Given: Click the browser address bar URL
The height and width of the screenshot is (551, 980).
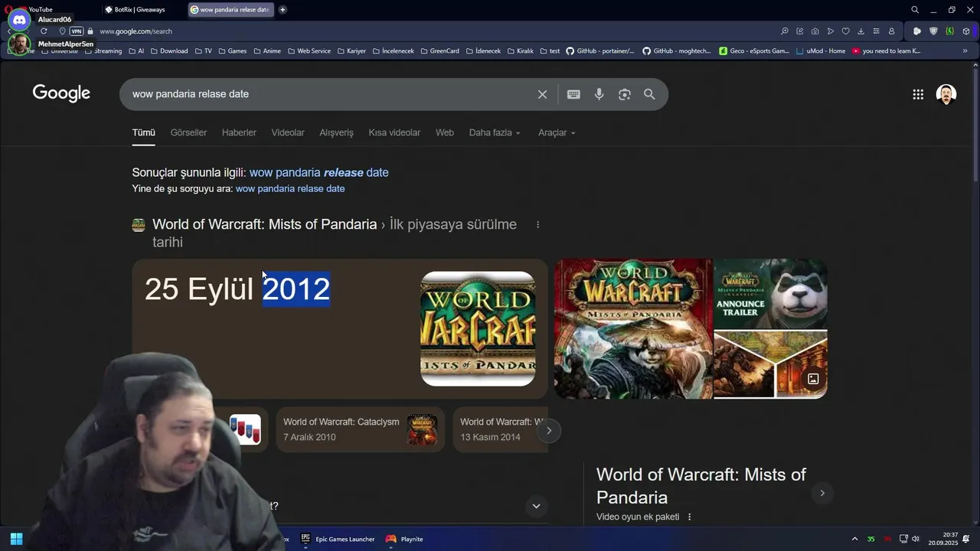Looking at the screenshot, I should pos(136,31).
